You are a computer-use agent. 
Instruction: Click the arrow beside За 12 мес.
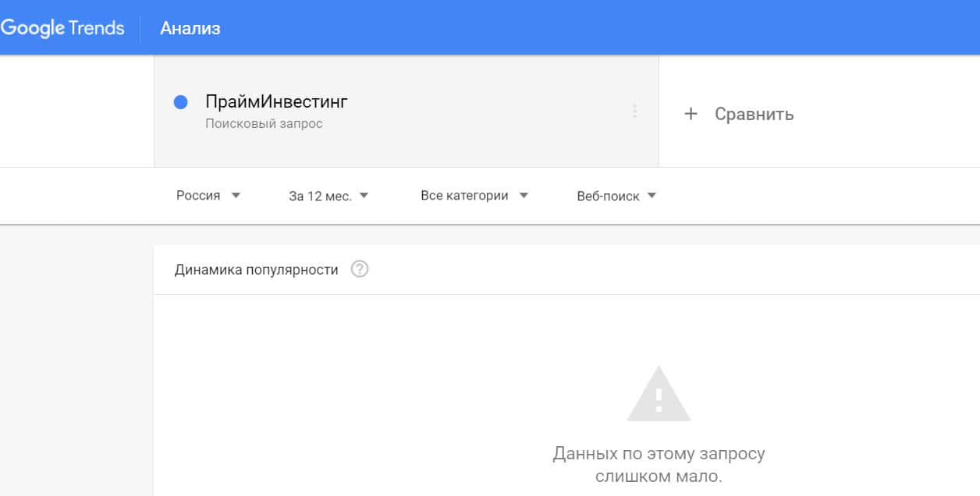click(x=364, y=197)
